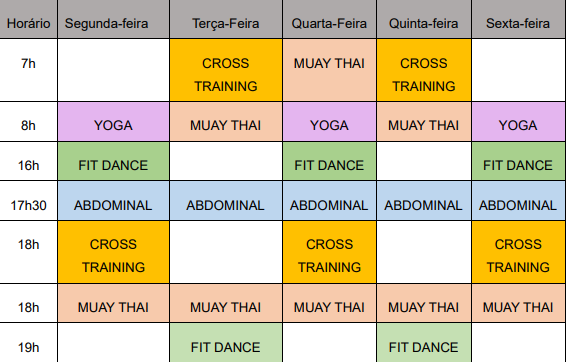Click Wednesday 7h MUAY THAI cell
566x362 pixels.
[x=330, y=70]
